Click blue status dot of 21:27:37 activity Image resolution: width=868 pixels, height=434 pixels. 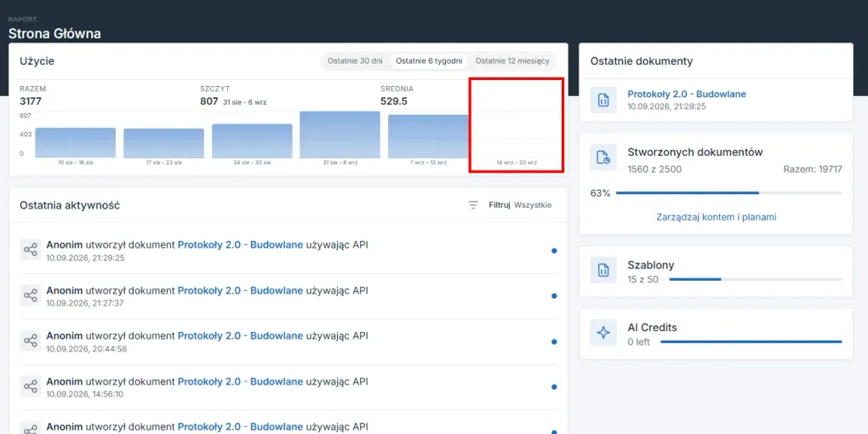tap(554, 296)
